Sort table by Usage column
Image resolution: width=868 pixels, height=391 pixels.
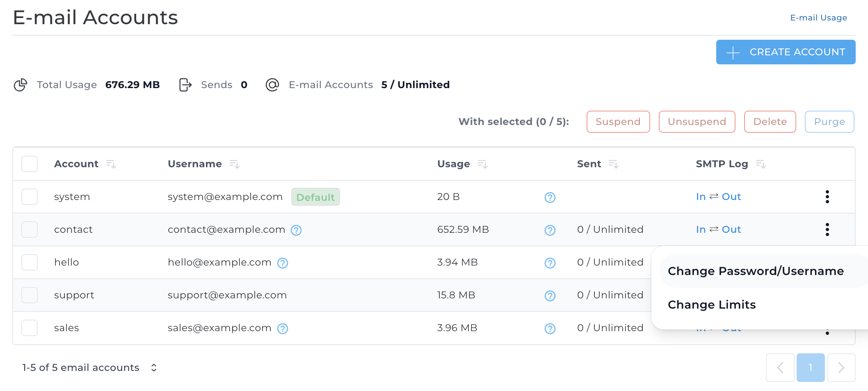482,164
